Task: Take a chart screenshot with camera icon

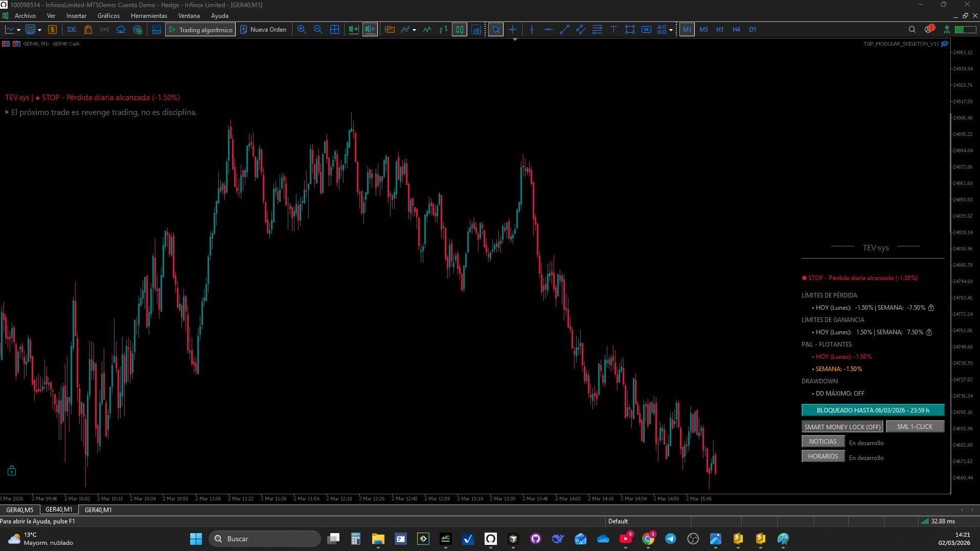Action: click(x=476, y=30)
